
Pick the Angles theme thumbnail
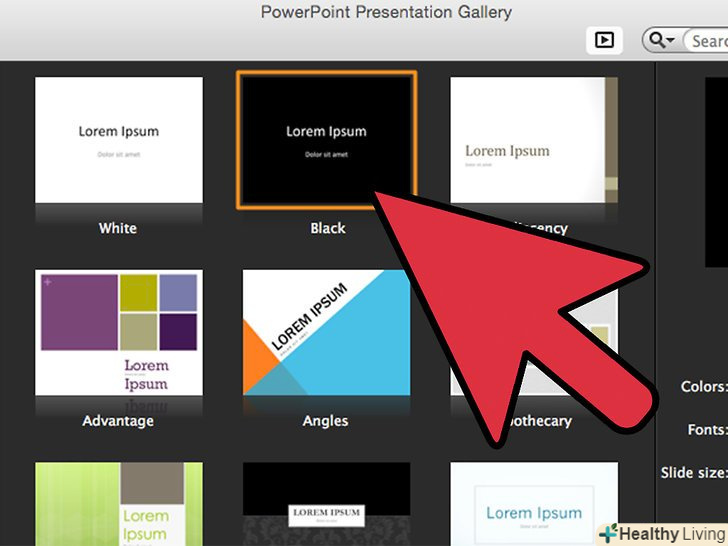(326, 332)
